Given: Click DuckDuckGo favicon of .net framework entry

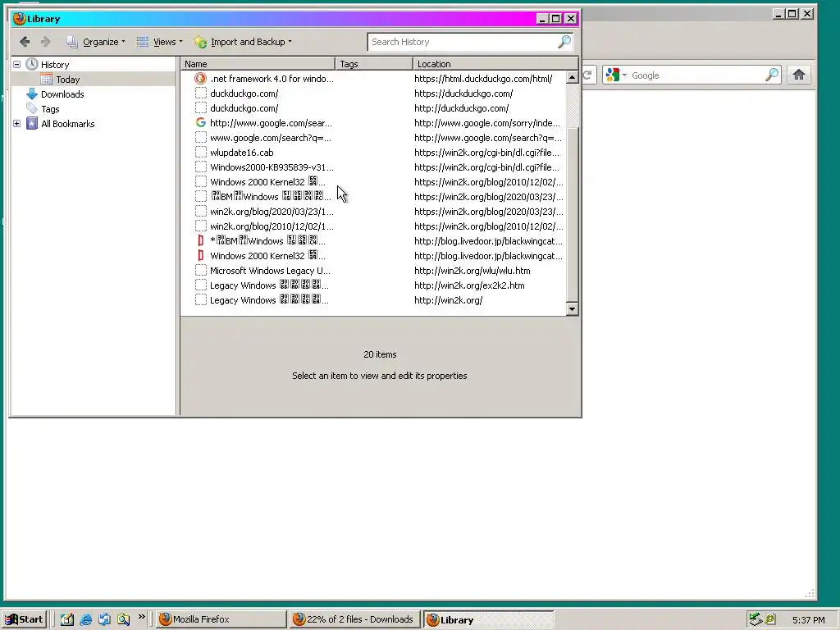Looking at the screenshot, I should (200, 79).
